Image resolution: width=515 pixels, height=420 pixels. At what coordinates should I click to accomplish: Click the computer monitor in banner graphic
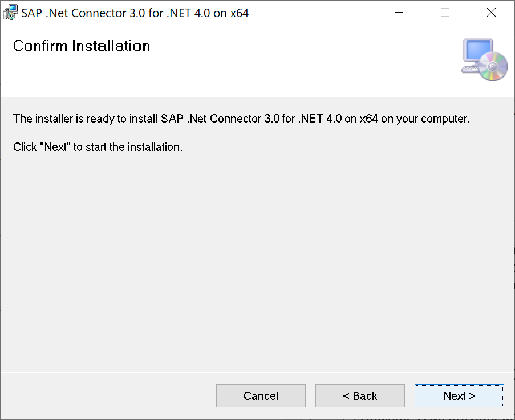(x=476, y=52)
